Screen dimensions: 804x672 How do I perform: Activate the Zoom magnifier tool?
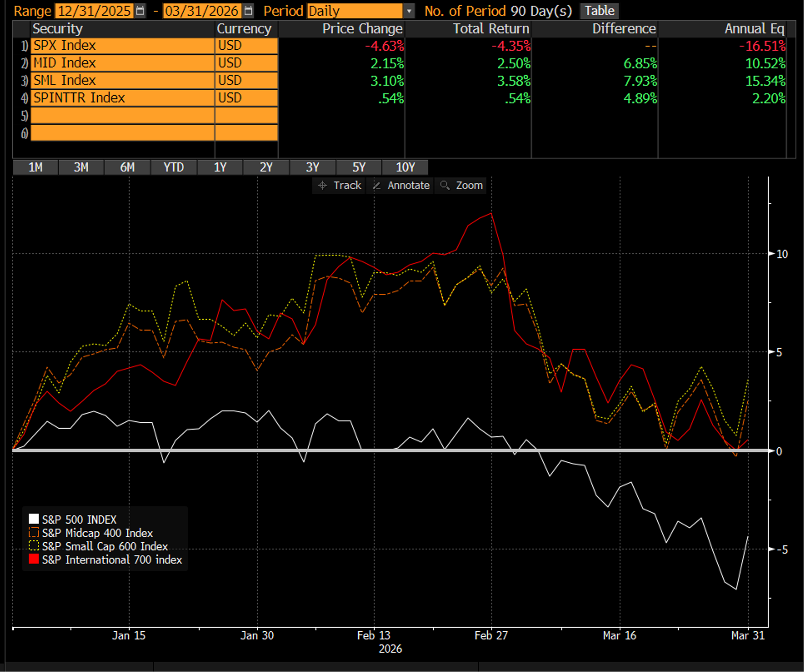pos(461,185)
